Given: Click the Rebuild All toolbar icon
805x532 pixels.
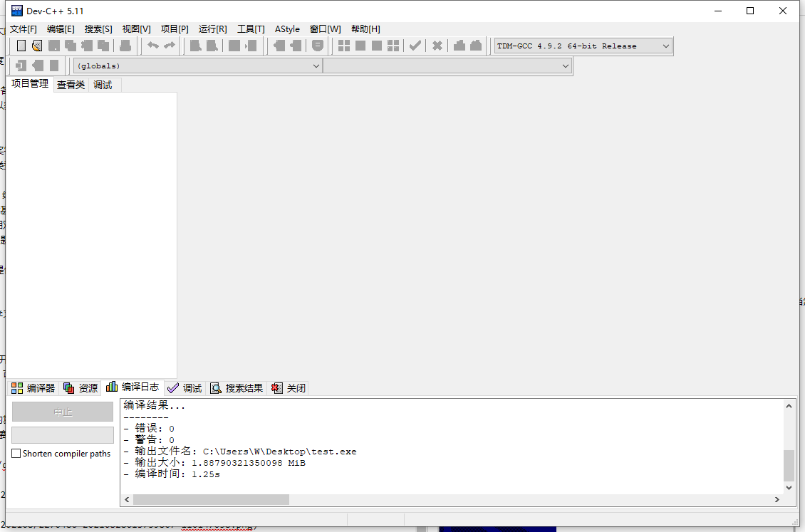Looking at the screenshot, I should [393, 46].
